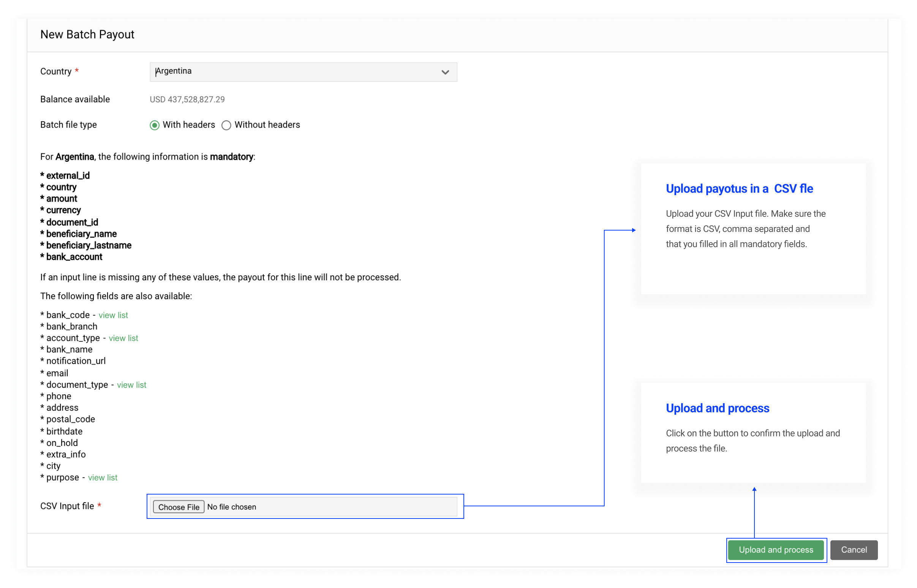Click the New Batch Payout title
Image resolution: width=917 pixels, height=588 pixels.
point(87,34)
